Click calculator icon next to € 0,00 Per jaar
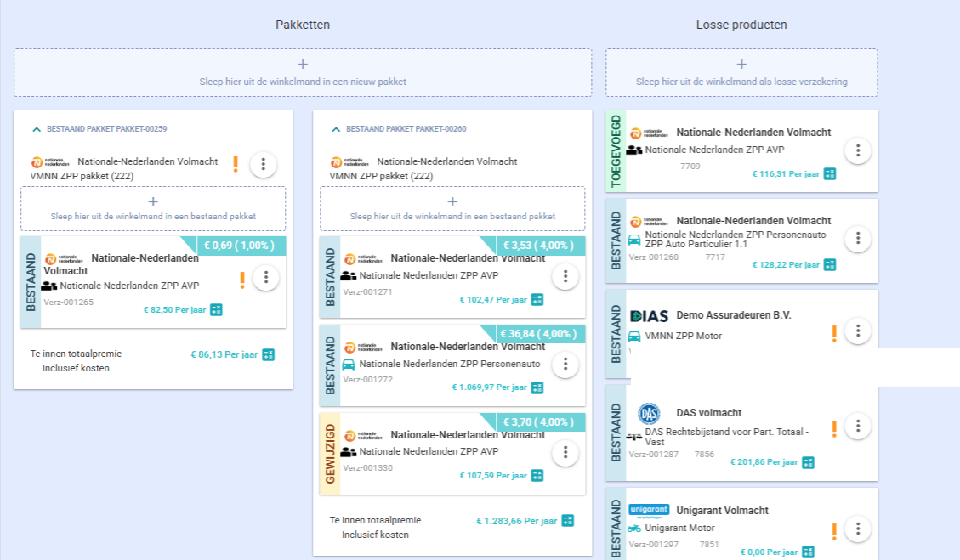The height and width of the screenshot is (560, 960). (808, 552)
